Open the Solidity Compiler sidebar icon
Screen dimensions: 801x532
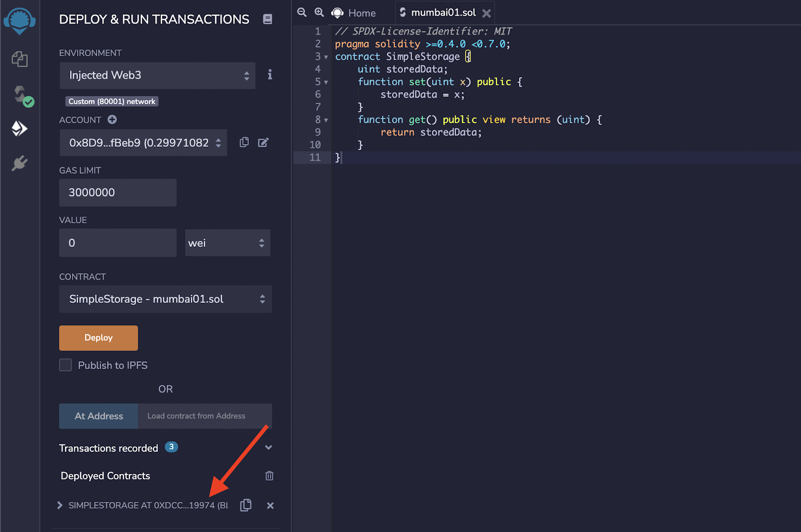(22, 95)
